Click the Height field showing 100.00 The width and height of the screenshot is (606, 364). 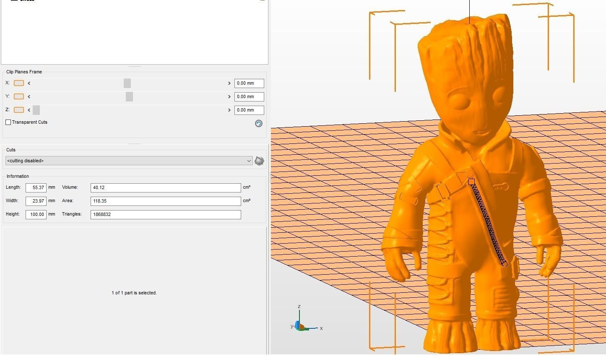coord(36,214)
